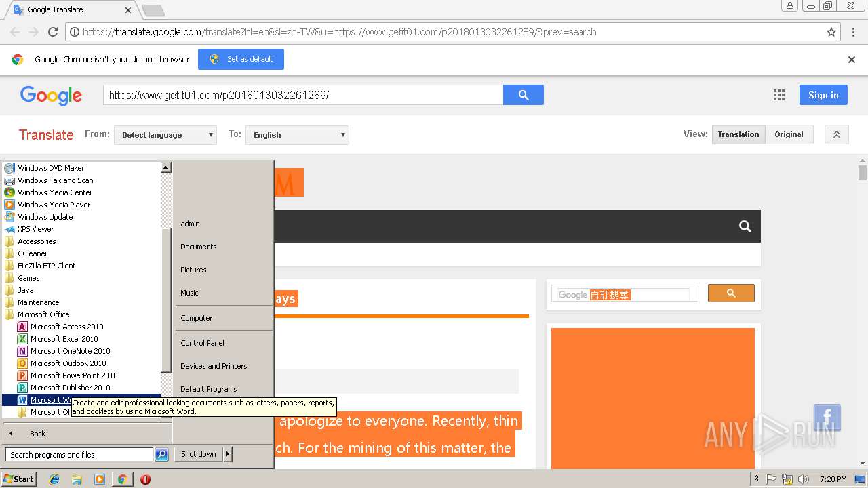Expand the Accessories folder

[x=37, y=241]
